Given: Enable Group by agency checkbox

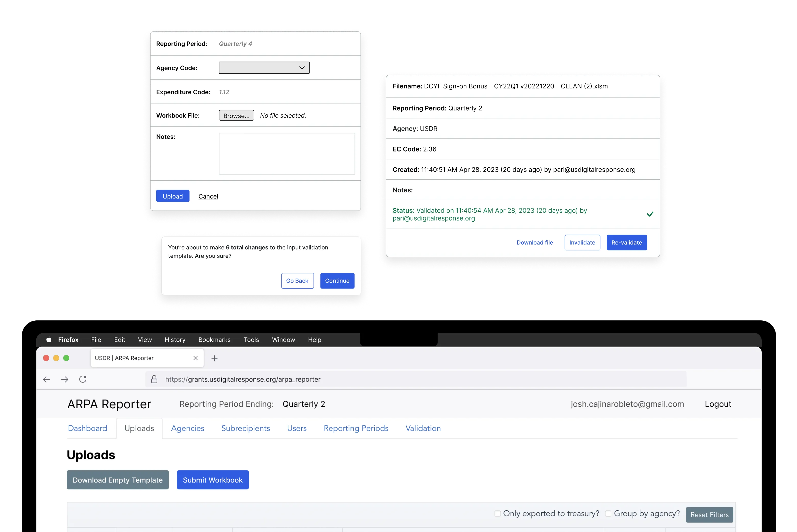Looking at the screenshot, I should point(608,514).
